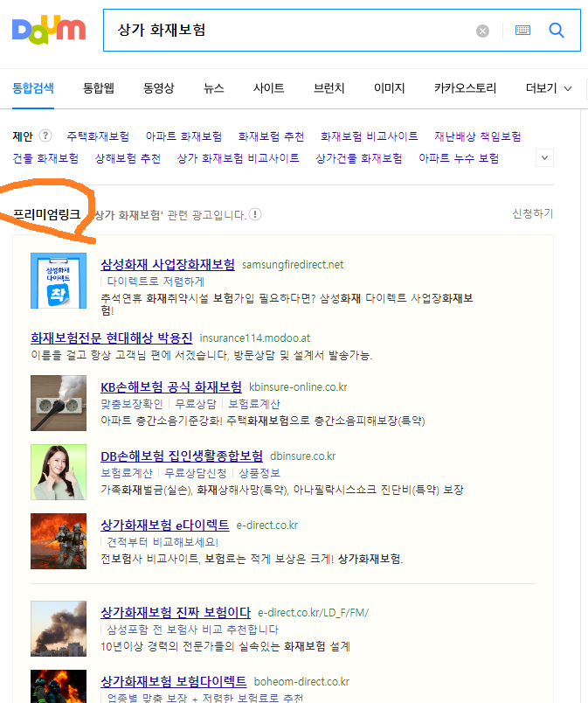Open suggestion 상해보험 추천

click(x=128, y=158)
